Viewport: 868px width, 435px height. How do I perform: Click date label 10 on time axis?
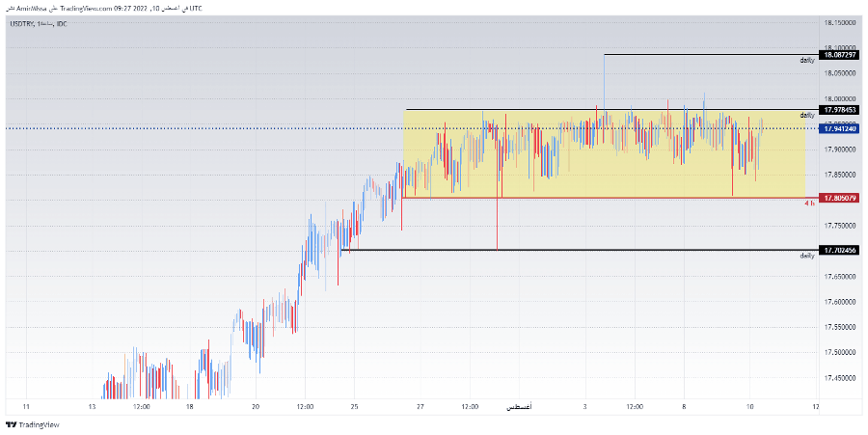coord(749,407)
